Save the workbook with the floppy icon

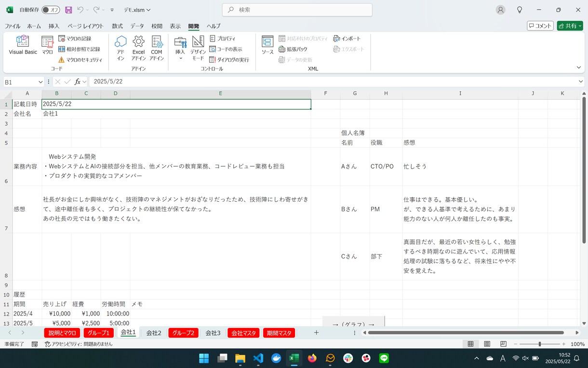tap(68, 10)
